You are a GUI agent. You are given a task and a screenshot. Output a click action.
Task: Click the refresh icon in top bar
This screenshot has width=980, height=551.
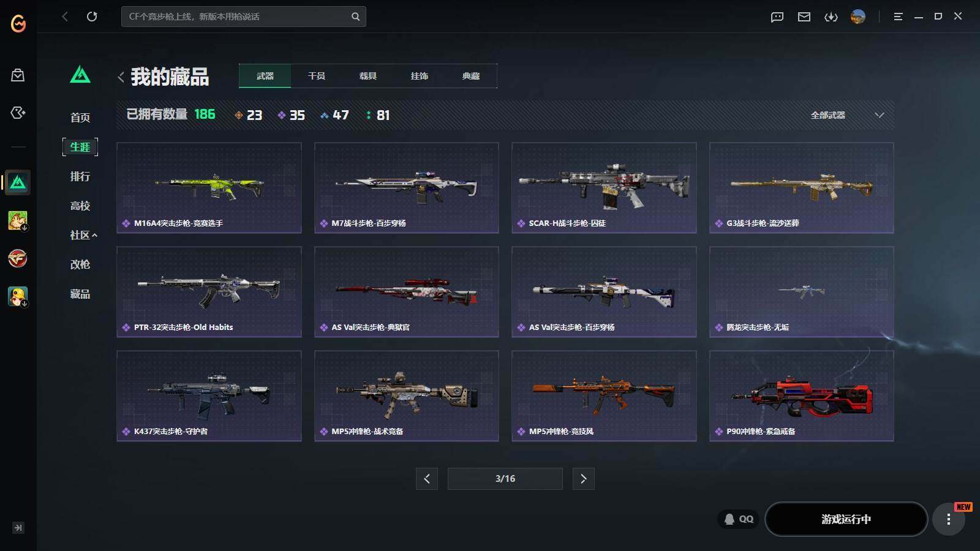pos(92,17)
